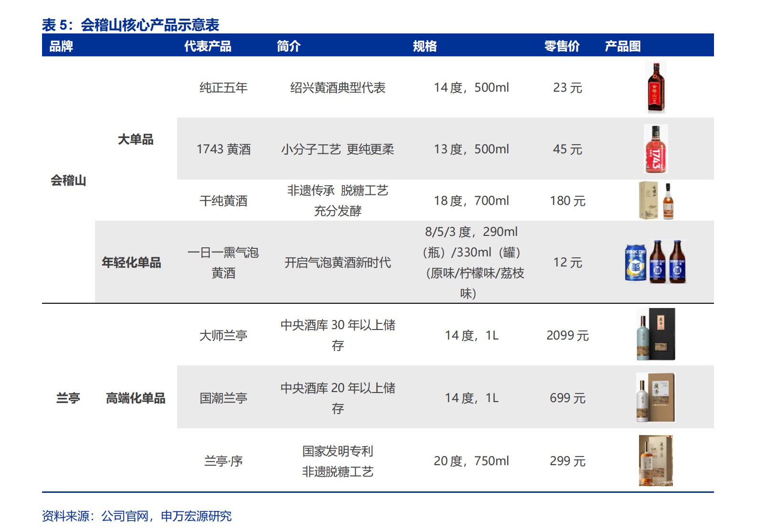The image size is (767, 532).
Task: Click the 一日一熏气泡黄酒 can and bottles image
Action: tap(656, 261)
